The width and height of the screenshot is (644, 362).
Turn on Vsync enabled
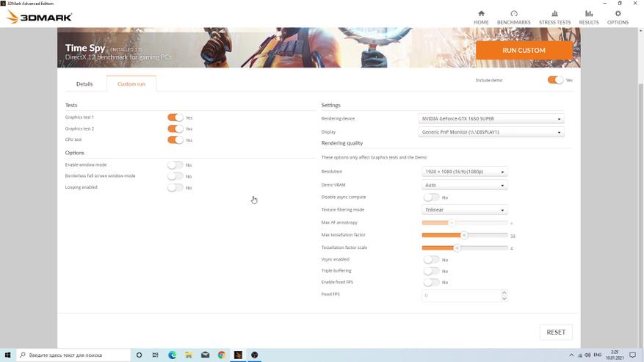pyautogui.click(x=431, y=260)
